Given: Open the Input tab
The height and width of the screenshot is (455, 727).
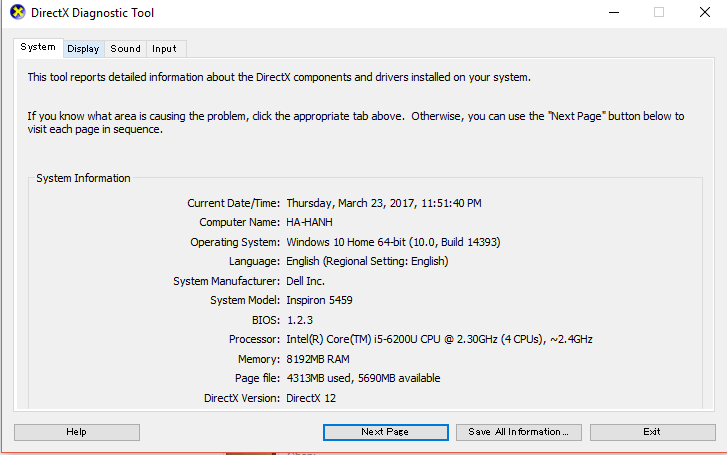Looking at the screenshot, I should pos(165,49).
